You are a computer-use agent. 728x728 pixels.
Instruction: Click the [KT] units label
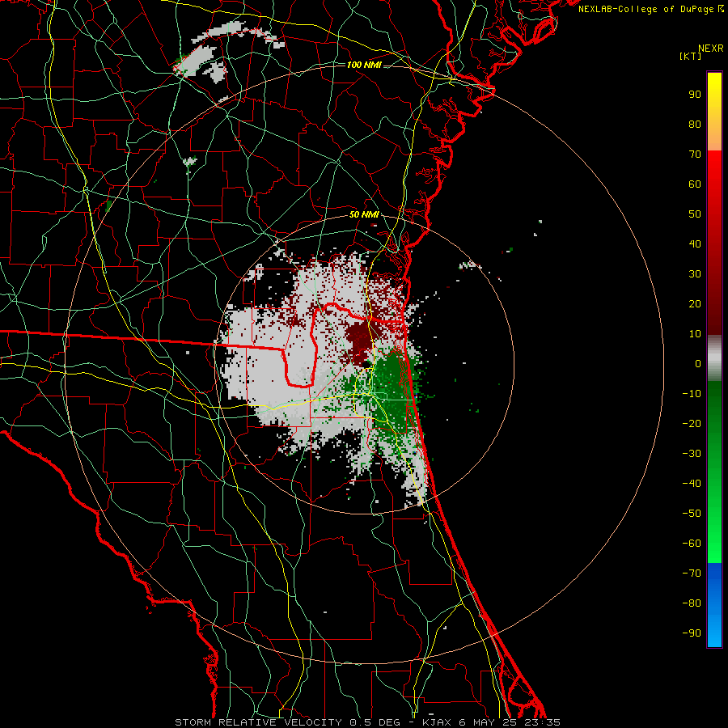691,56
